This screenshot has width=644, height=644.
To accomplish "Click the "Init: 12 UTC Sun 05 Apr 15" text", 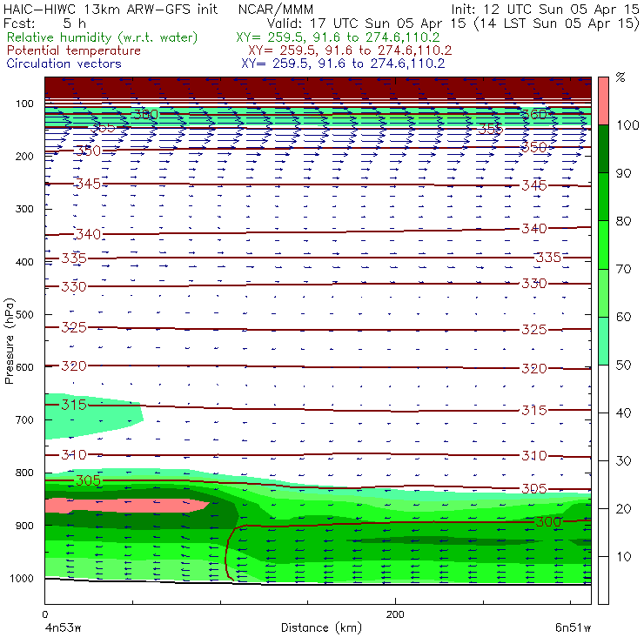I will click(x=546, y=10).
